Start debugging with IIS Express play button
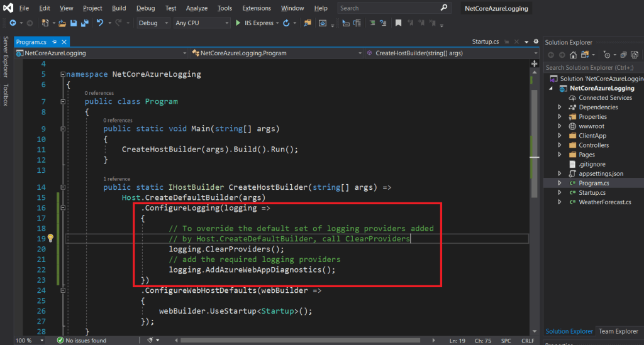644x345 pixels. [238, 23]
